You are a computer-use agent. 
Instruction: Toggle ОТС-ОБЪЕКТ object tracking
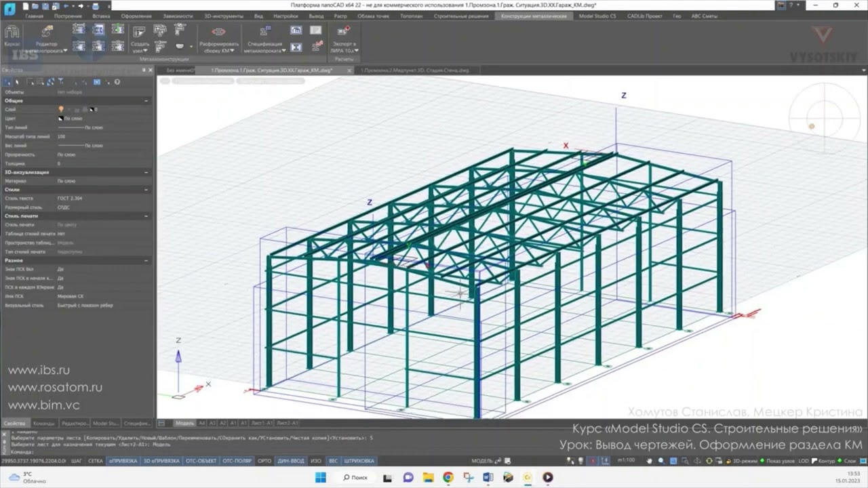click(201, 461)
